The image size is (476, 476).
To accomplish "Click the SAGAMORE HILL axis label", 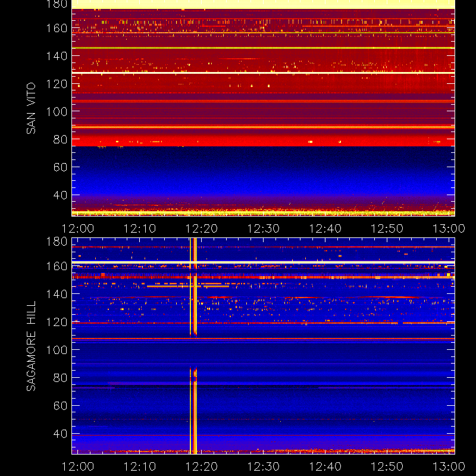I will tap(32, 346).
